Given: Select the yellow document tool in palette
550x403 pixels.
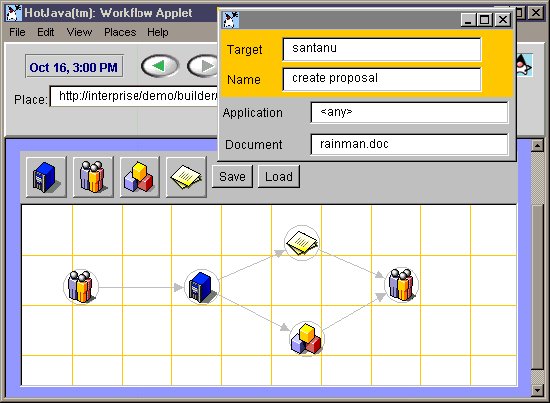Looking at the screenshot, I should pyautogui.click(x=186, y=177).
